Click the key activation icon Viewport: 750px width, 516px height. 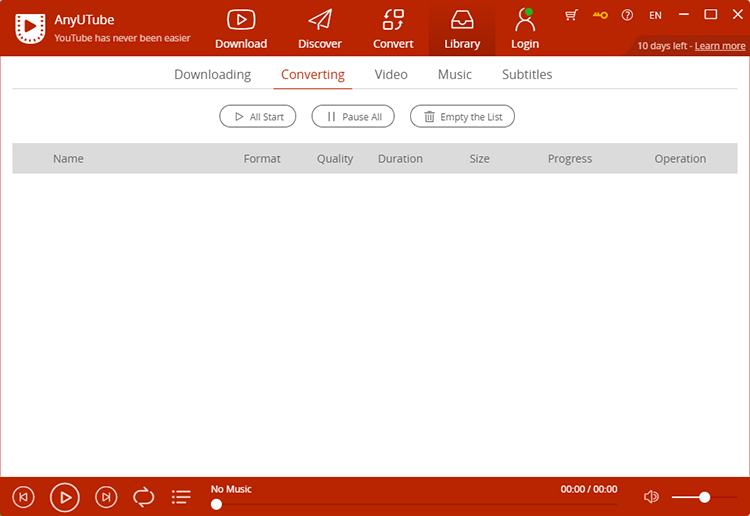(600, 15)
